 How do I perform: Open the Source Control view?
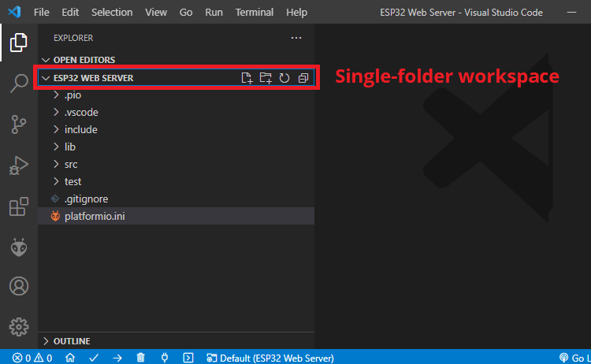coord(19,124)
